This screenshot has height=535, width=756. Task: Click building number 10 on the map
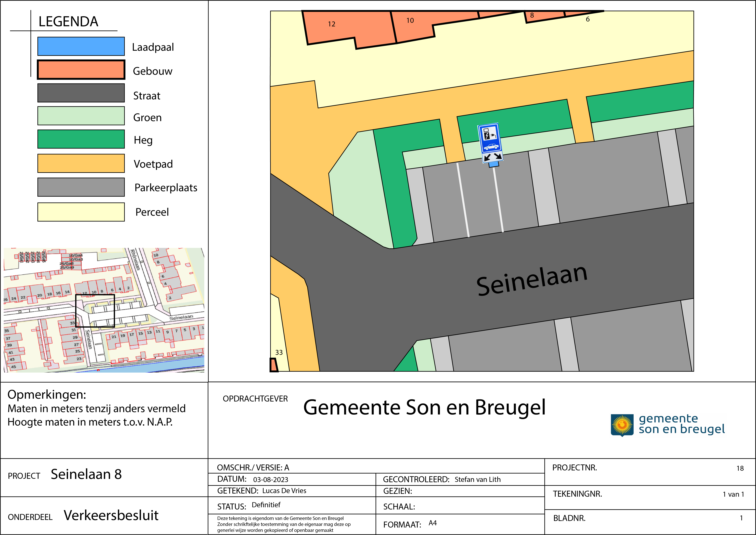coord(410,20)
